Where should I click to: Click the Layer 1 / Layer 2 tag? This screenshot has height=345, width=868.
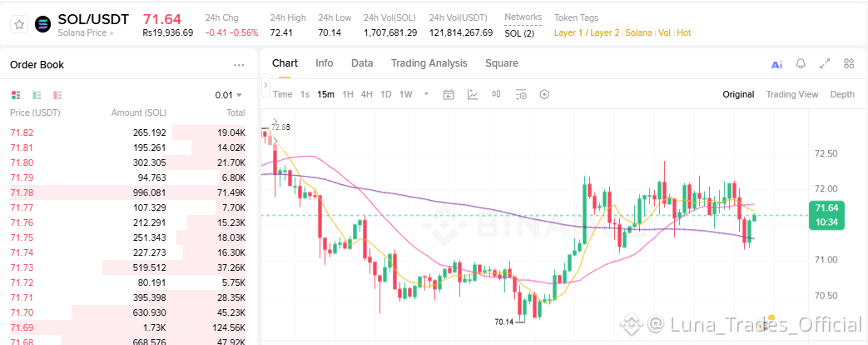tap(587, 32)
